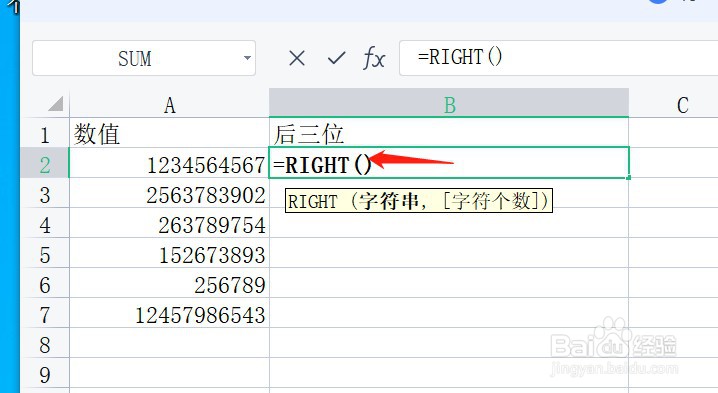The width and height of the screenshot is (718, 393).
Task: Select cell A4 with 263789754
Action: (x=169, y=224)
